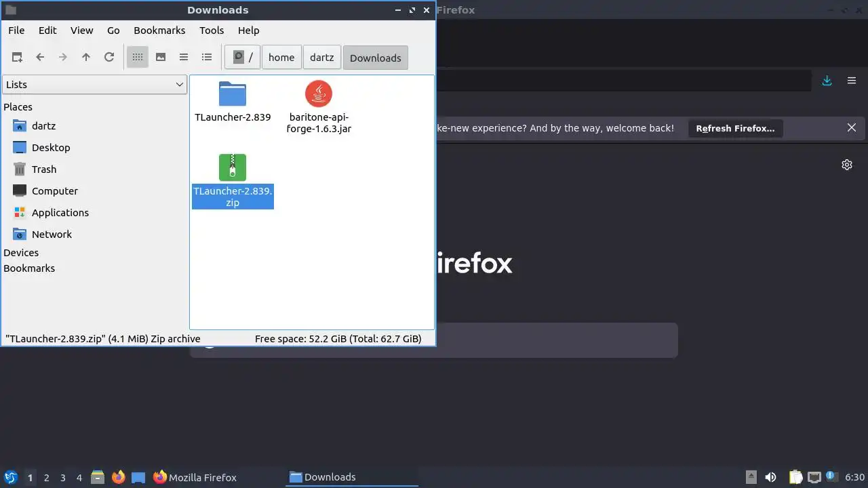Switch to workspace 3

pyautogui.click(x=62, y=478)
